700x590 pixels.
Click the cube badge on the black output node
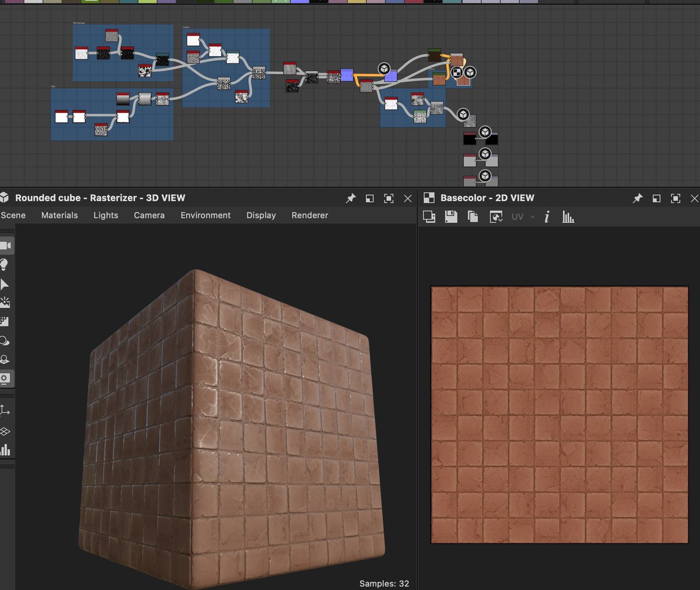pyautogui.click(x=485, y=132)
